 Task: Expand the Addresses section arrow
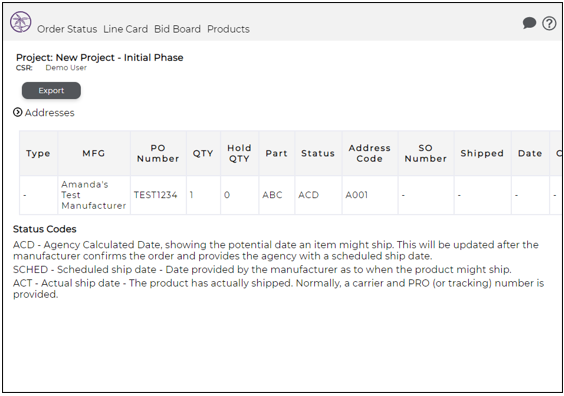[x=17, y=112]
